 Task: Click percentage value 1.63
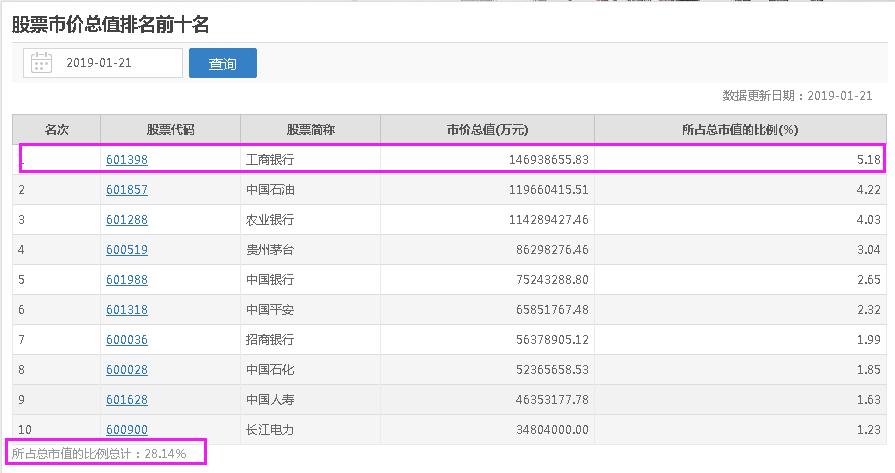click(x=869, y=400)
